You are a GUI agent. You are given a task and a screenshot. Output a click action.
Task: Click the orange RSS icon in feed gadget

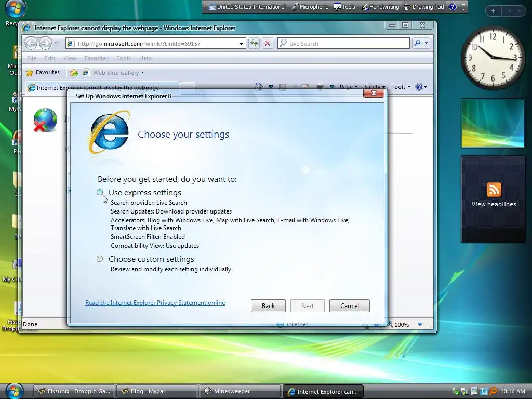494,190
